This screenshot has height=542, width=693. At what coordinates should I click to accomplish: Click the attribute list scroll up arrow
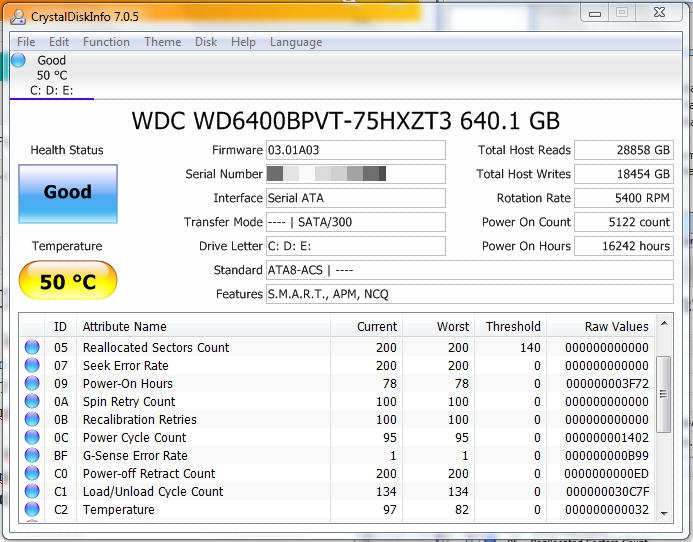(664, 324)
